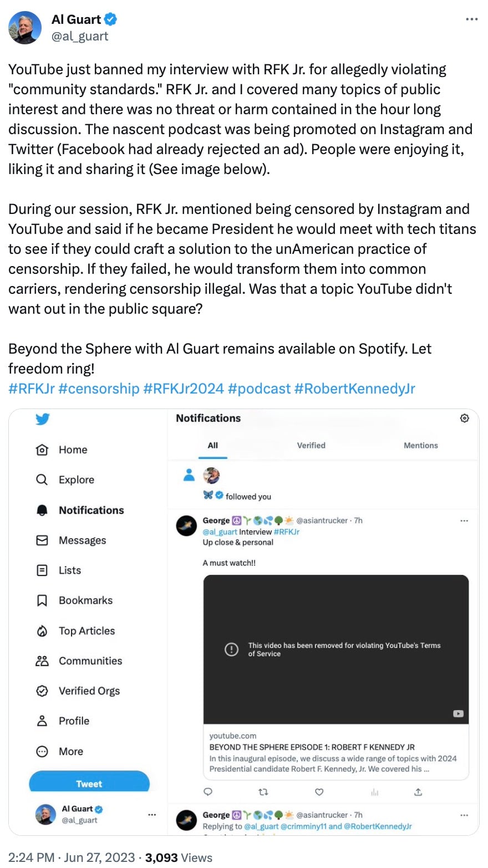Image resolution: width=488 pixels, height=868 pixels.
Task: Retweet George's interview tweet
Action: click(264, 792)
